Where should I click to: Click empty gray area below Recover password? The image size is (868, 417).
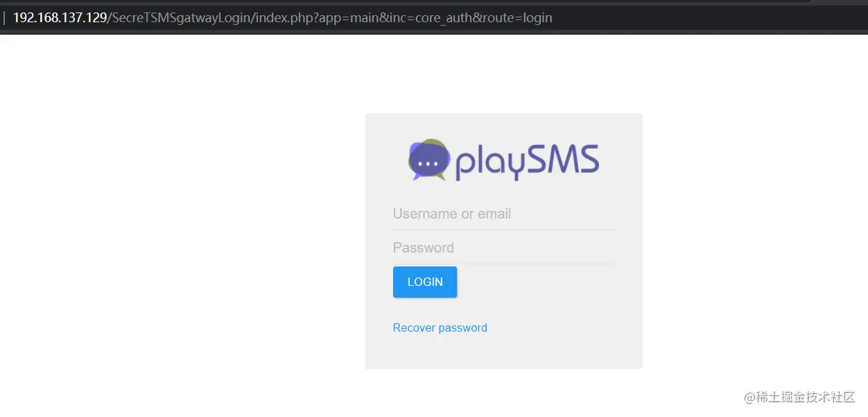tap(504, 352)
